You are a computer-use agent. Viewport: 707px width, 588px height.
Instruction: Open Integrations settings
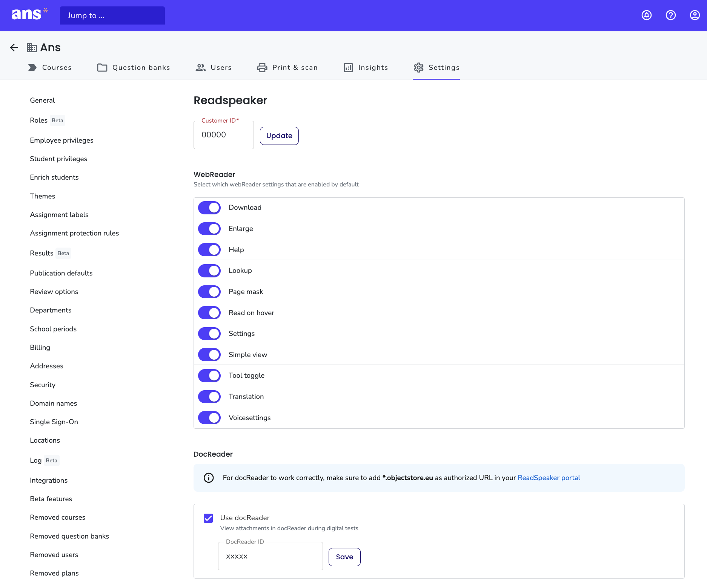coord(49,480)
